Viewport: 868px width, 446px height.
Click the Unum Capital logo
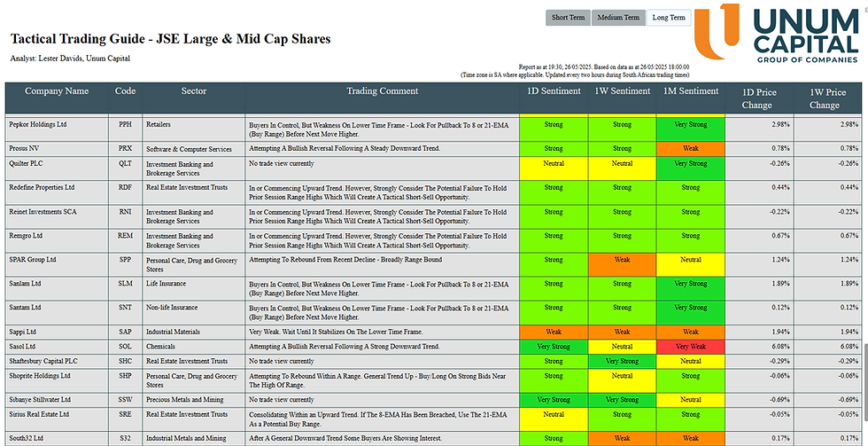[x=777, y=33]
